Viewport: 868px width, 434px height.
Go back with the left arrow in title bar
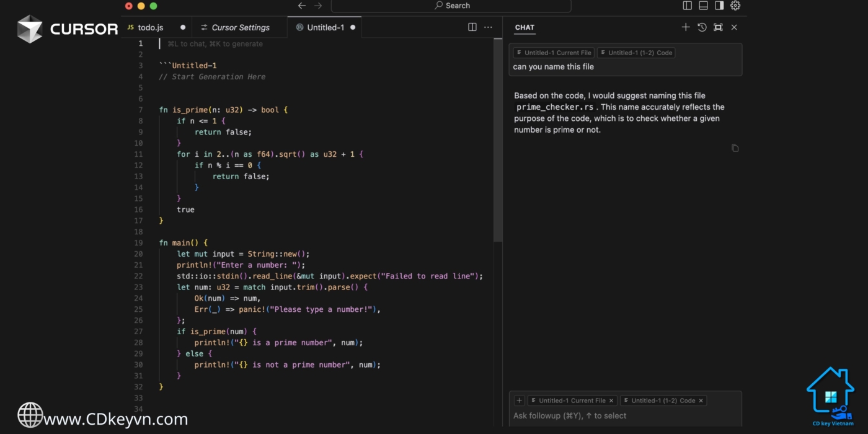click(302, 6)
